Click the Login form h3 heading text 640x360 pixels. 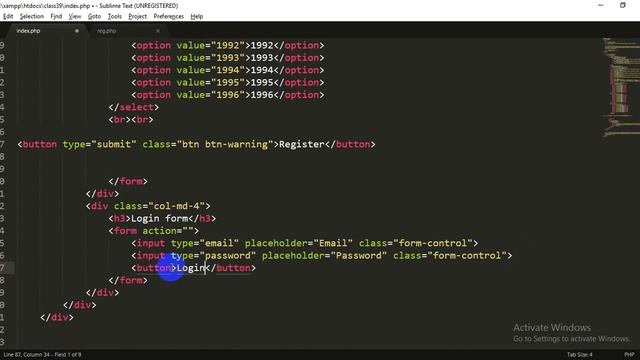point(159,219)
